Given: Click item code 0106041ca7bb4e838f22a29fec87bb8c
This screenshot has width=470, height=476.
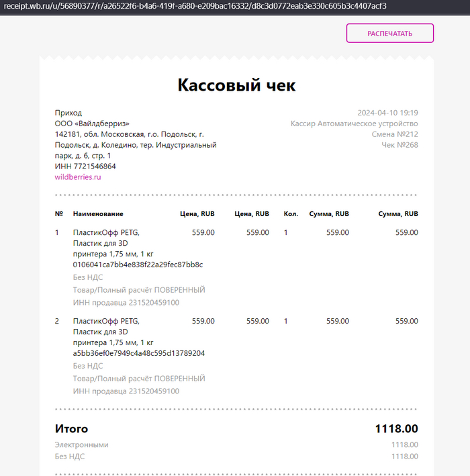Looking at the screenshot, I should pyautogui.click(x=138, y=265).
